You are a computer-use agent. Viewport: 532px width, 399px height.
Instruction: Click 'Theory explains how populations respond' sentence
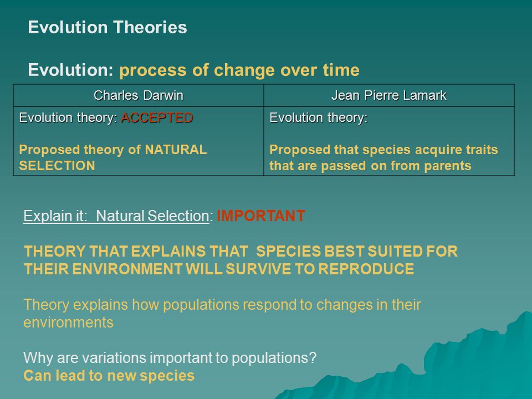coord(222,305)
